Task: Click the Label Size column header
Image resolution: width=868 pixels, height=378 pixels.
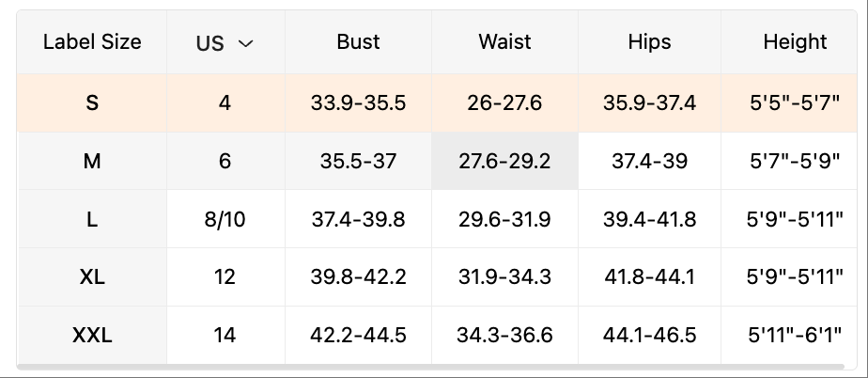Action: click(x=92, y=42)
